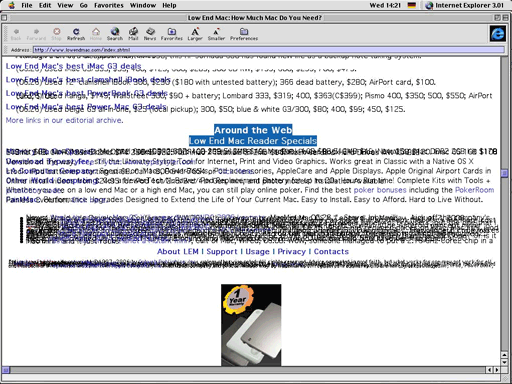Click the German flag keyboard menu
The height and width of the screenshot is (384, 512).
coord(412,5)
